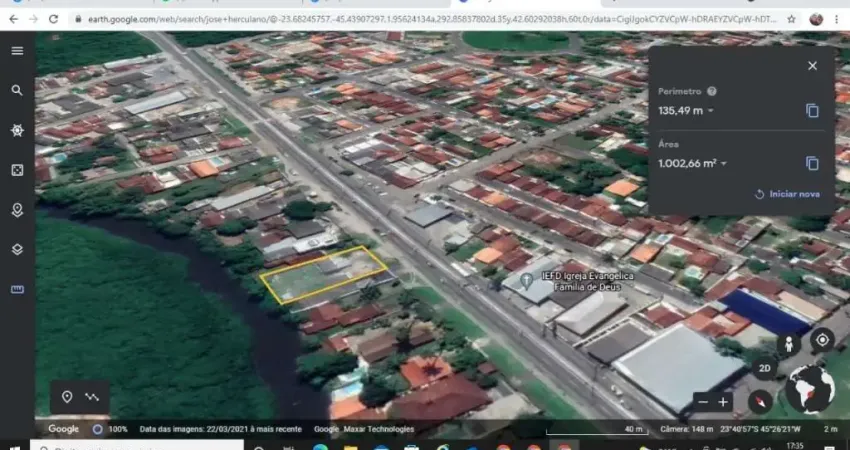Drop the Street View pegman
The width and height of the screenshot is (850, 450).
click(x=789, y=344)
